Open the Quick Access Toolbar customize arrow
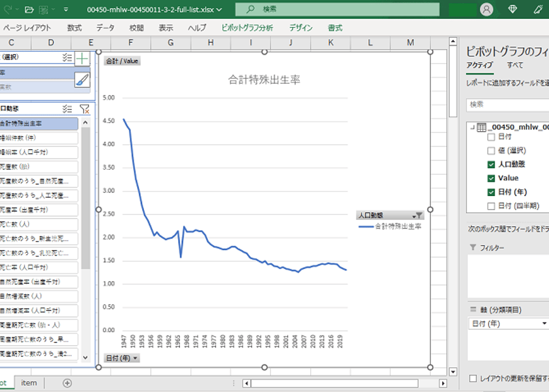The image size is (549, 392). [x=66, y=10]
